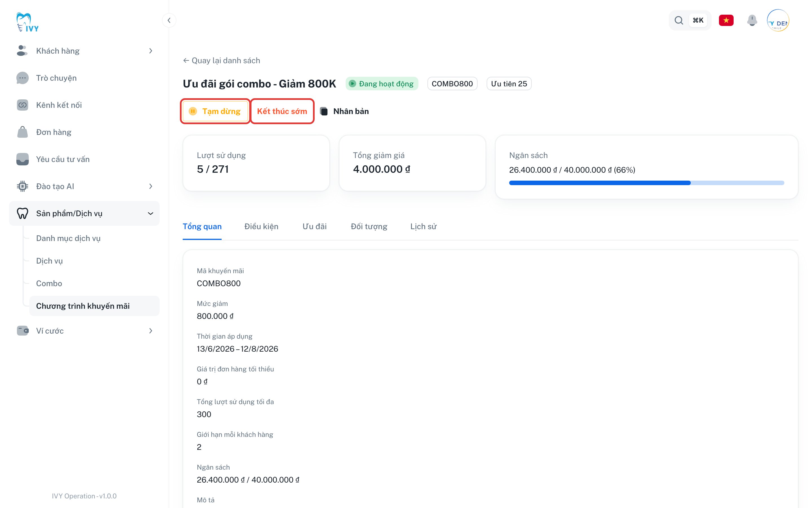This screenshot has height=508, width=812.
Task: Open the Lịch sử tab
Action: (x=423, y=226)
